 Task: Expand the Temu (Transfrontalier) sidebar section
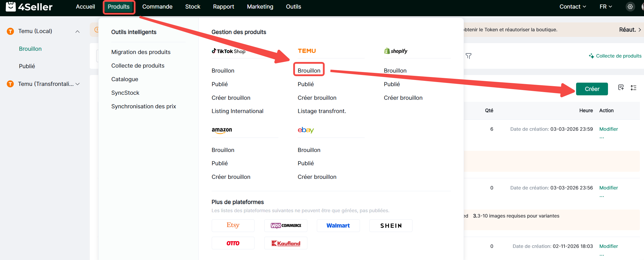pos(77,84)
